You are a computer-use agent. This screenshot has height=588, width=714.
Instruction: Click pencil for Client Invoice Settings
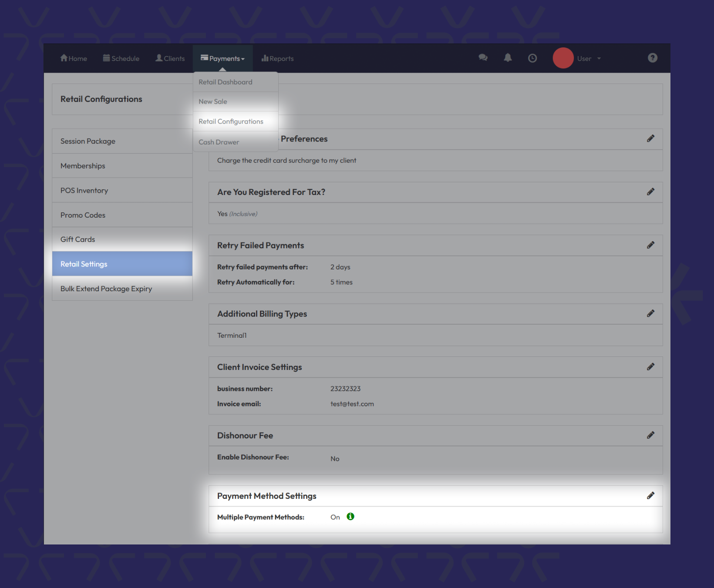click(650, 367)
